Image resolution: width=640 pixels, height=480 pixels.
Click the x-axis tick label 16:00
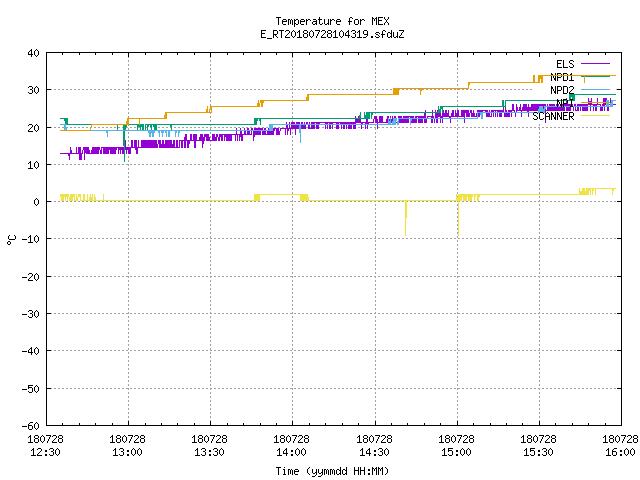[x=620, y=452]
